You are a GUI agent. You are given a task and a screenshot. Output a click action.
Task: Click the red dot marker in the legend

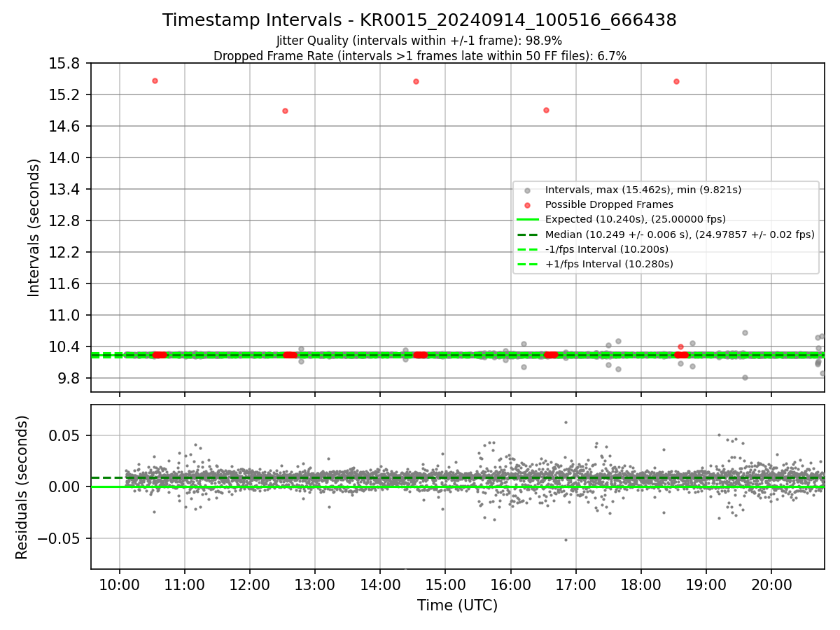click(x=527, y=205)
